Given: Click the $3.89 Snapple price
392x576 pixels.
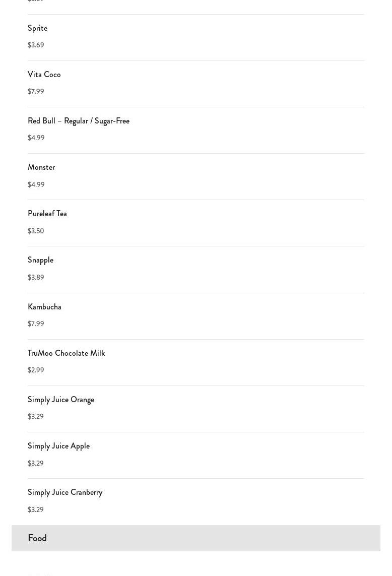Looking at the screenshot, I should [36, 277].
